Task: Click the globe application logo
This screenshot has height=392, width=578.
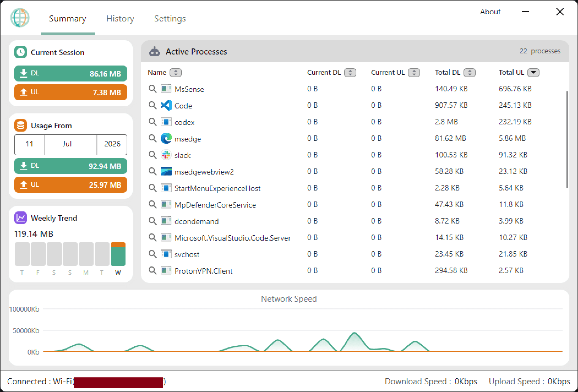Action: 20,18
